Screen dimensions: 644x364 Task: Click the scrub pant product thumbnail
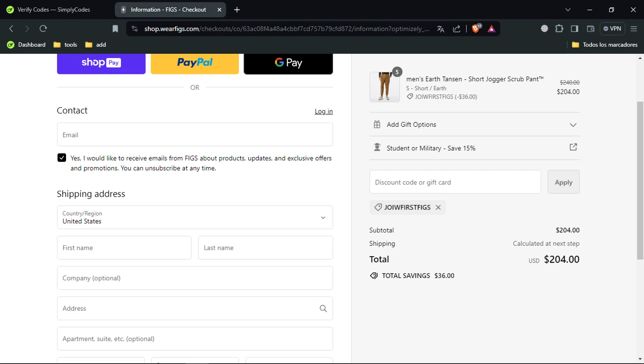click(x=384, y=87)
